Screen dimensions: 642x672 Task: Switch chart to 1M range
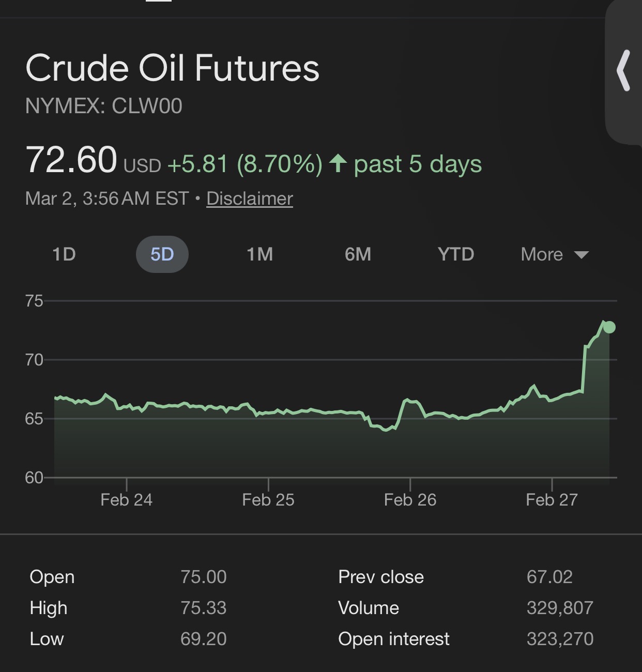pyautogui.click(x=259, y=254)
